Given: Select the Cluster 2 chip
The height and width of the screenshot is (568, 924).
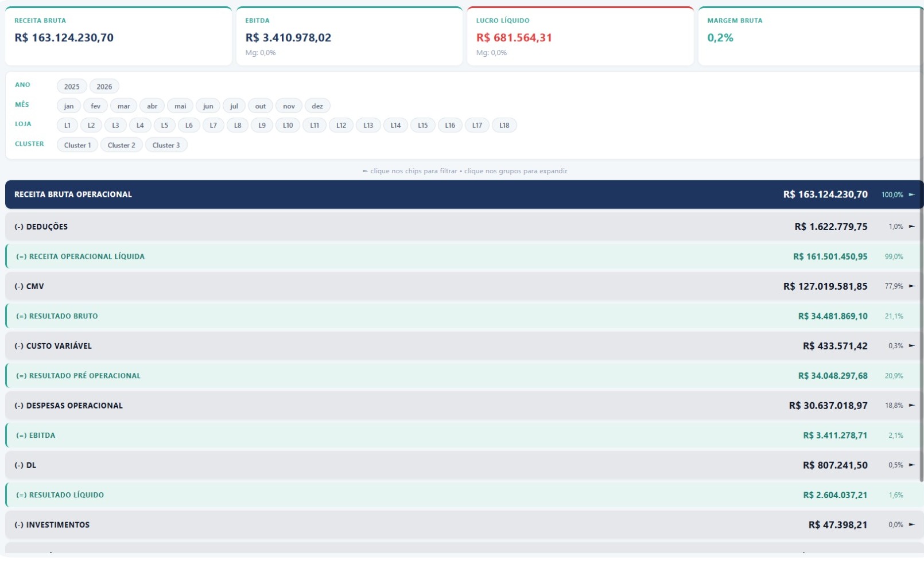Looking at the screenshot, I should click(122, 145).
